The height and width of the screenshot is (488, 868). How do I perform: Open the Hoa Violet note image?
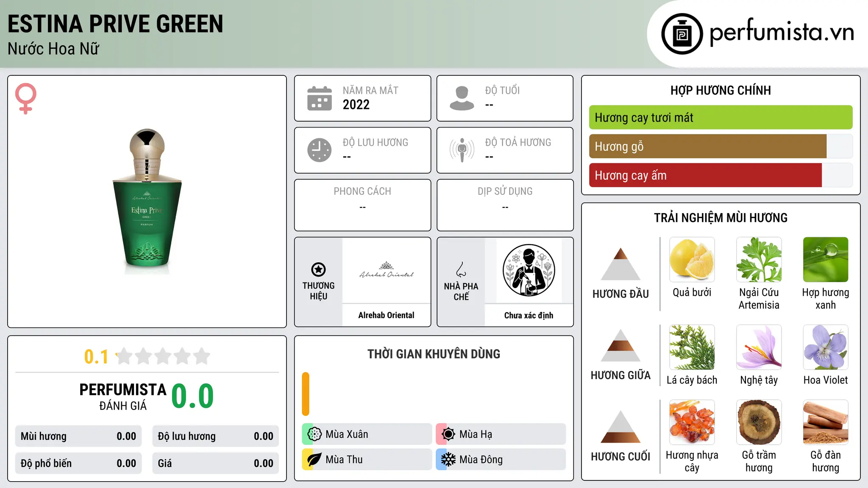[x=826, y=347]
